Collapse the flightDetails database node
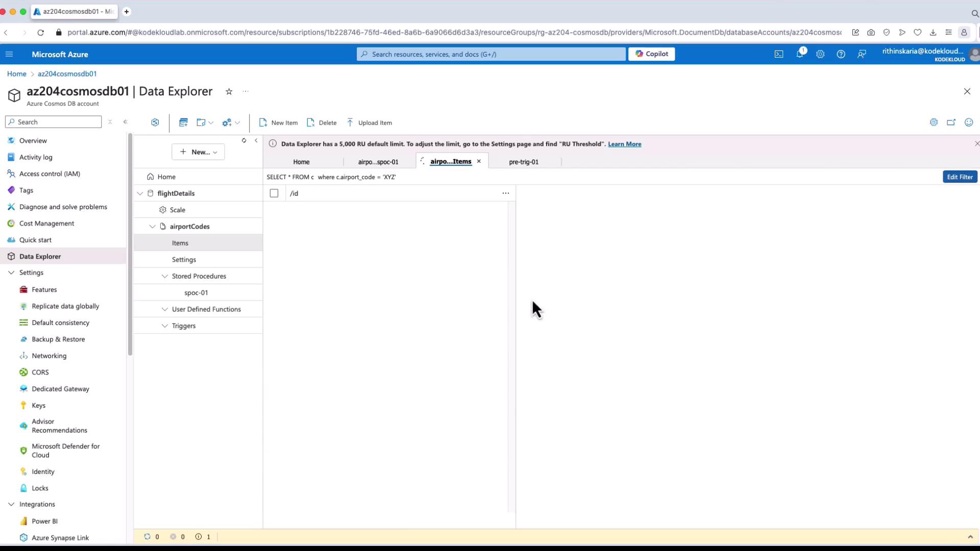Viewport: 980px width, 551px height. 140,193
